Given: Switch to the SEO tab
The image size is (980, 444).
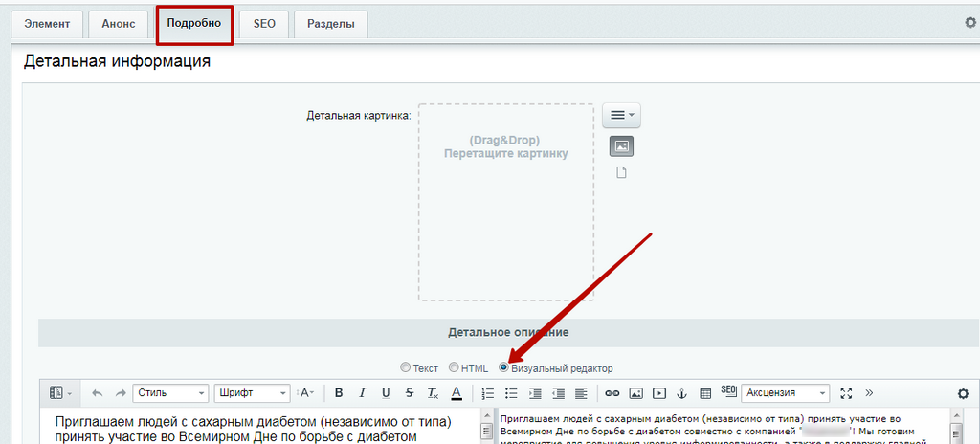Looking at the screenshot, I should 264,24.
